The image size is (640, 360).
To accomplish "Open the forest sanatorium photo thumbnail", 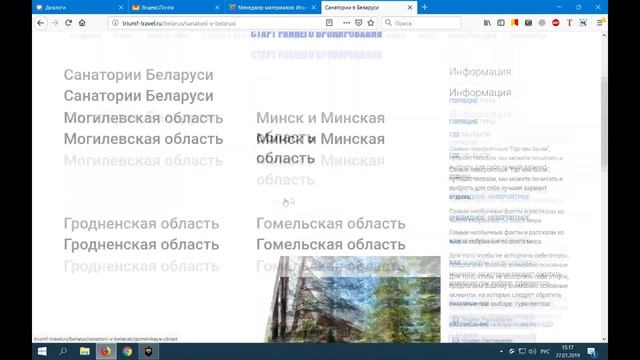I will click(352, 300).
